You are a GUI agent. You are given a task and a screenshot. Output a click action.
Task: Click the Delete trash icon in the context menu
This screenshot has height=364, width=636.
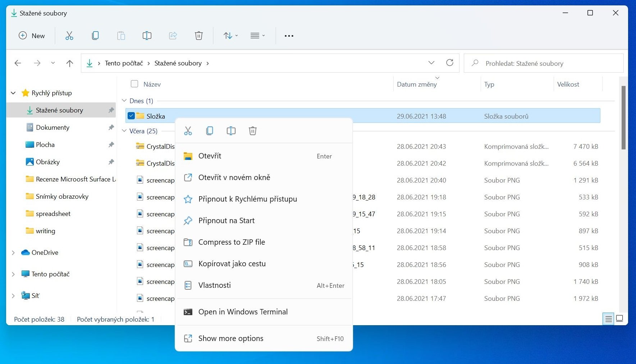click(253, 131)
